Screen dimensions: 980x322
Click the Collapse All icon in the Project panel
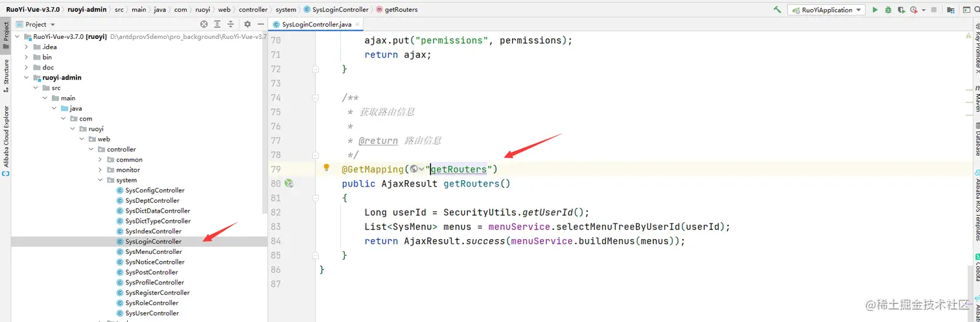tap(231, 24)
